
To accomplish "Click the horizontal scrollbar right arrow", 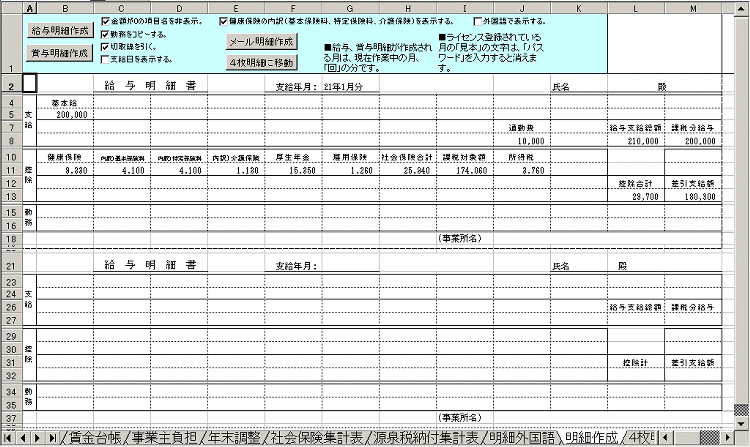I will pos(729,438).
